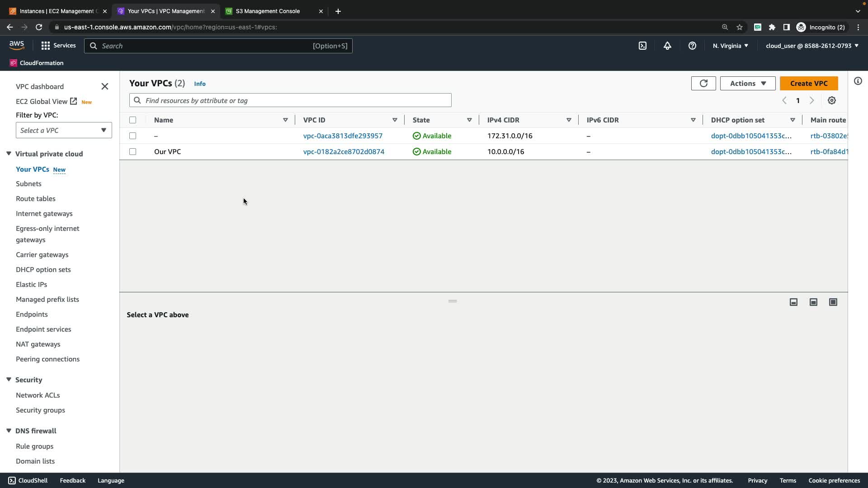
Task: Click the Create VPC button
Action: (x=808, y=83)
